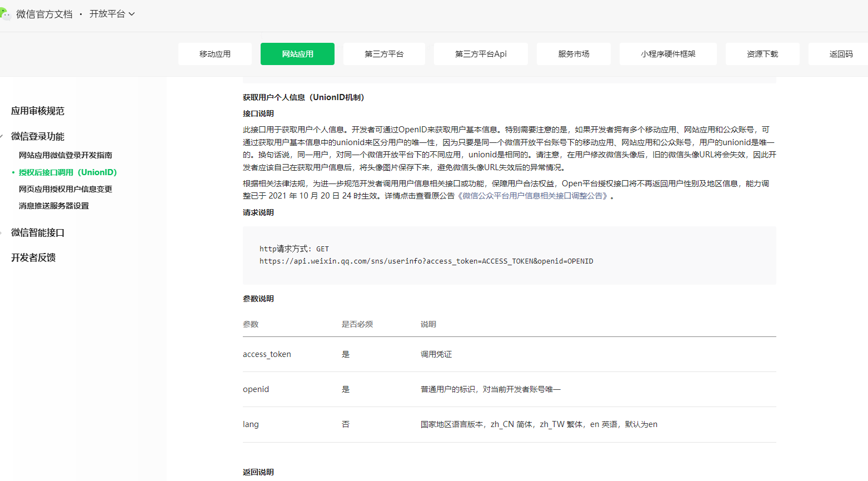This screenshot has height=481, width=868.
Task: Click the chevron next to 开放平台
Action: [132, 14]
